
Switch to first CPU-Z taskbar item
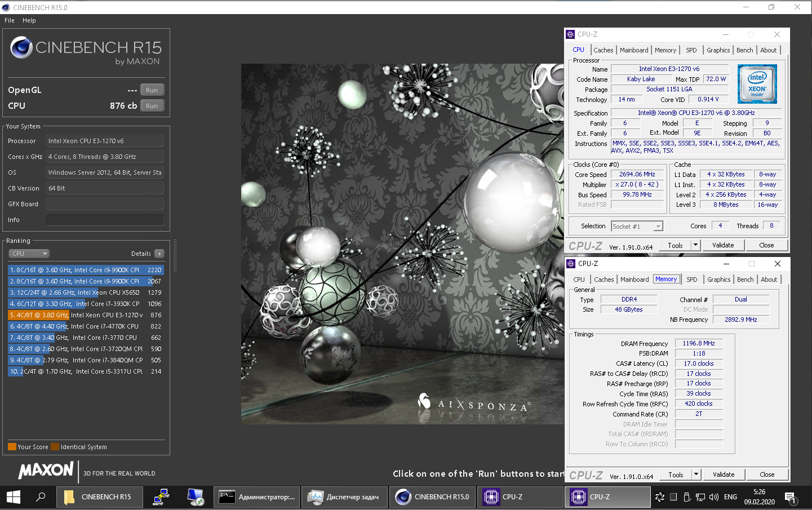tap(520, 497)
